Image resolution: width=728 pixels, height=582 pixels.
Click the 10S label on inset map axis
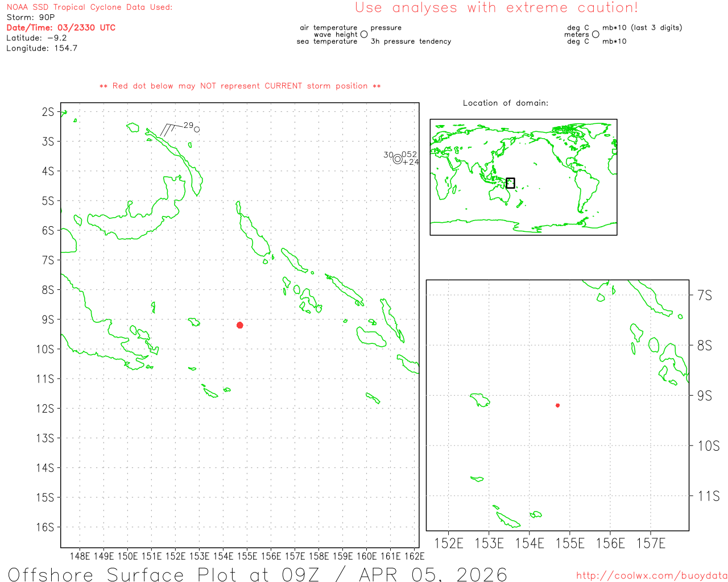[708, 446]
